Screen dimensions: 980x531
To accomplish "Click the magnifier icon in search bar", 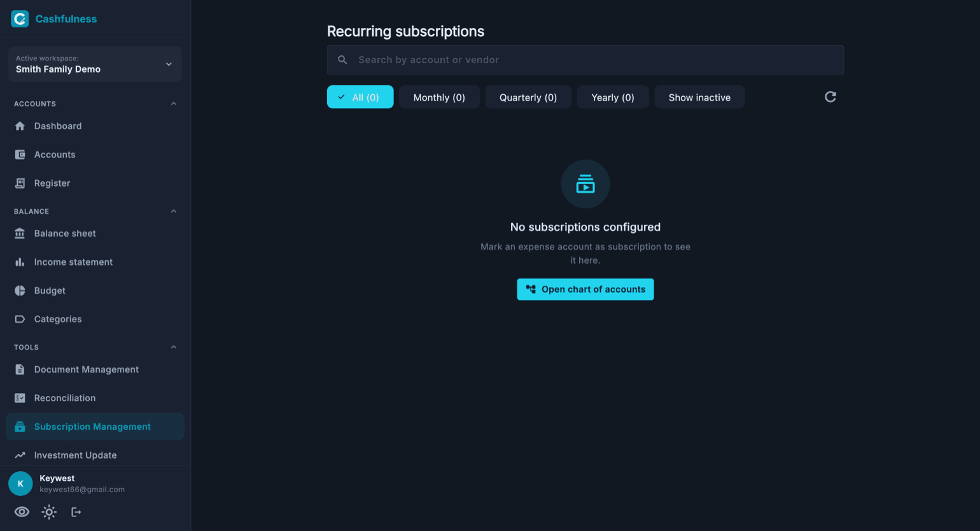I will click(x=342, y=60).
